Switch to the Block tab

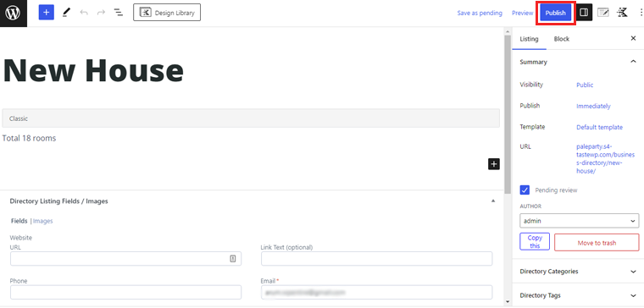tap(562, 39)
